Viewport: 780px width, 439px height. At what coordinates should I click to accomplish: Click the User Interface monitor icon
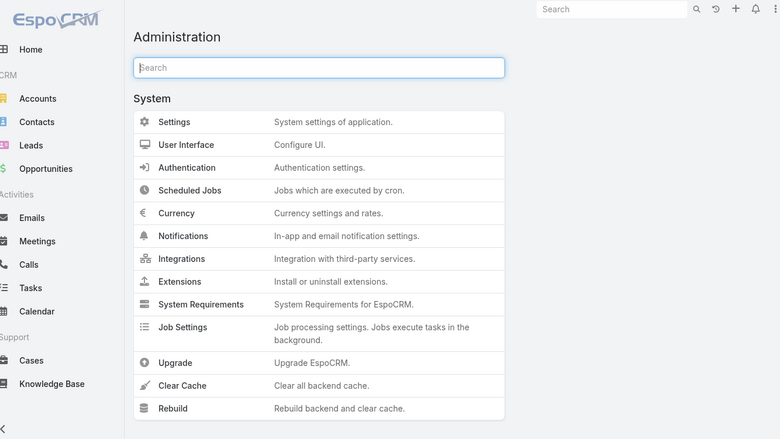(x=145, y=145)
